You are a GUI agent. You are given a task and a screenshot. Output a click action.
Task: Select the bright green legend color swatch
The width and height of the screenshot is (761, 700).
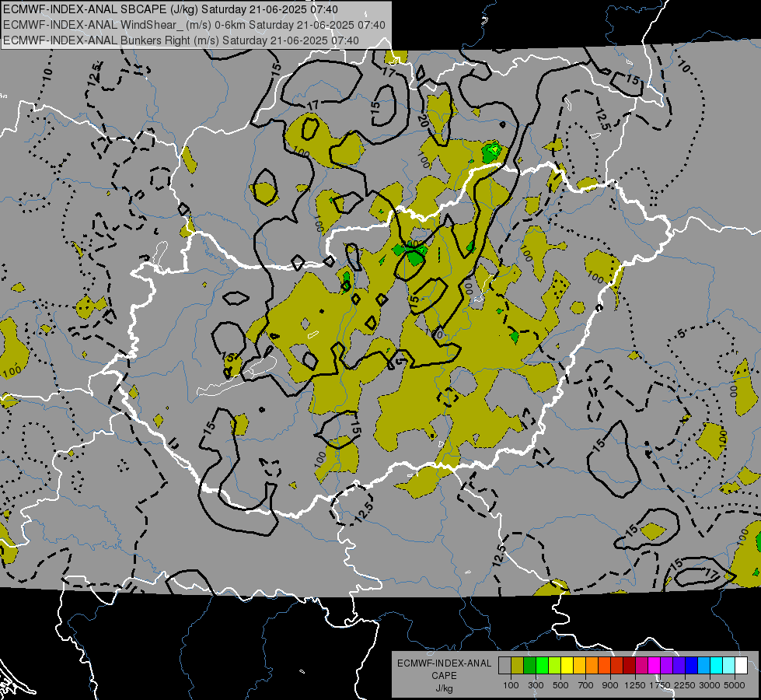click(542, 666)
